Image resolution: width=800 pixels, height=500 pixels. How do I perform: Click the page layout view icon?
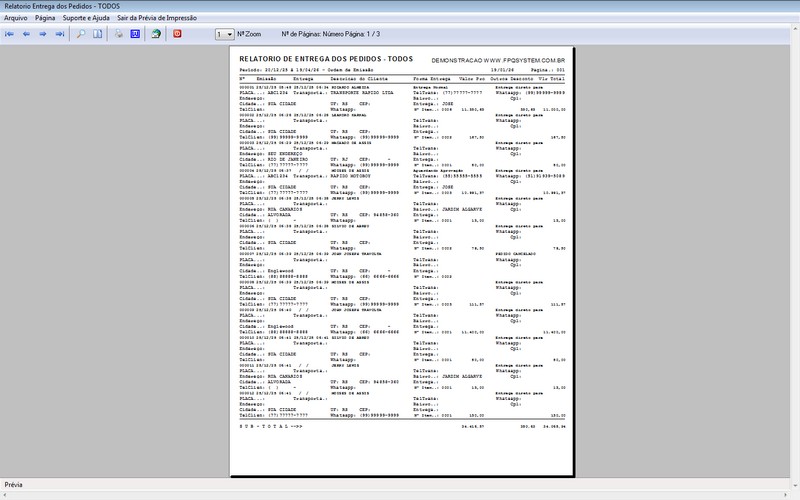pos(98,34)
